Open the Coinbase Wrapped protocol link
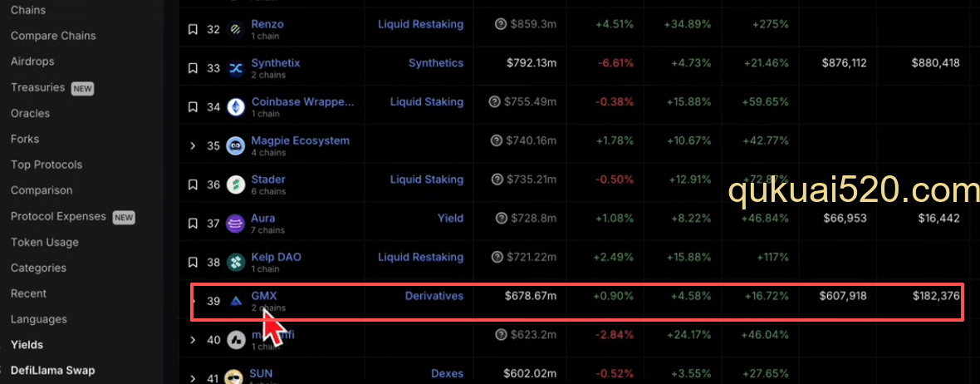Screen dimensions: 980x384 click(302, 102)
